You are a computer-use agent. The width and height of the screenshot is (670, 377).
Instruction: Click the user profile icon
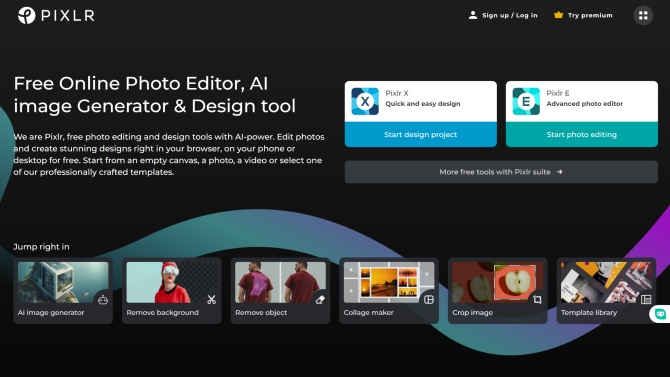pyautogui.click(x=473, y=15)
